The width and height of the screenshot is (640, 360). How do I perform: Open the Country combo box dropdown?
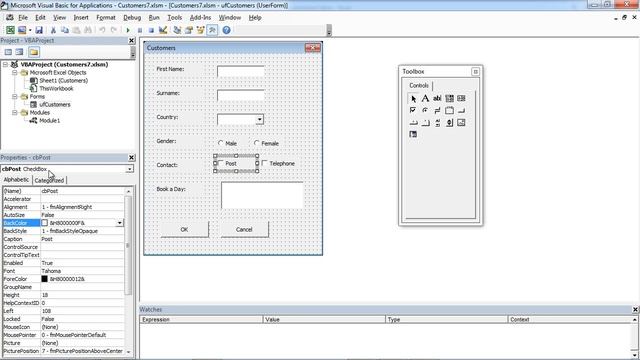pos(260,120)
